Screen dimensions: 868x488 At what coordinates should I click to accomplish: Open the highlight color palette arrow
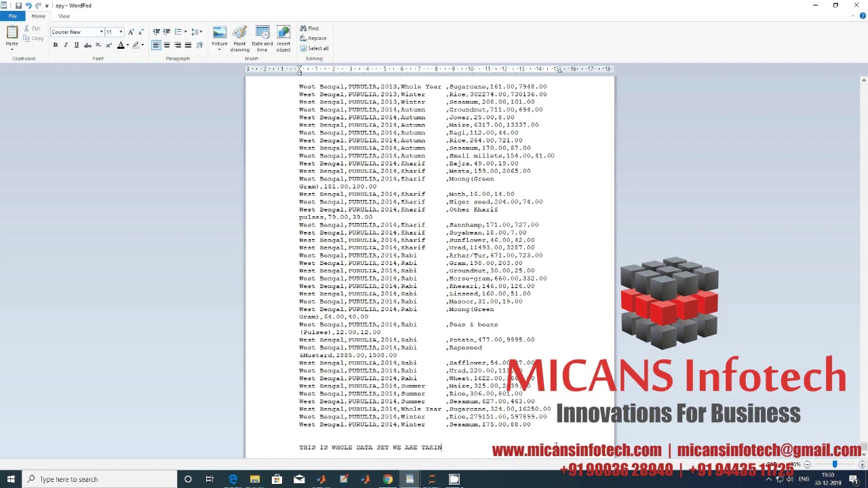tap(142, 45)
